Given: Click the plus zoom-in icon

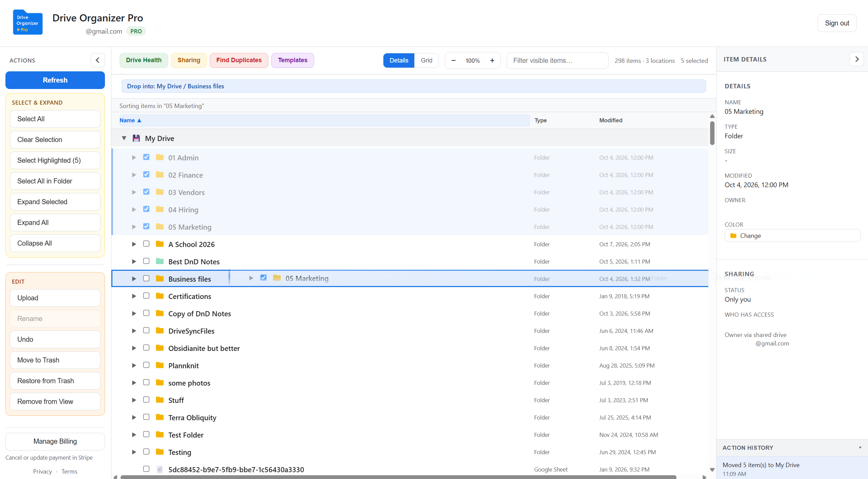Looking at the screenshot, I should (x=492, y=60).
